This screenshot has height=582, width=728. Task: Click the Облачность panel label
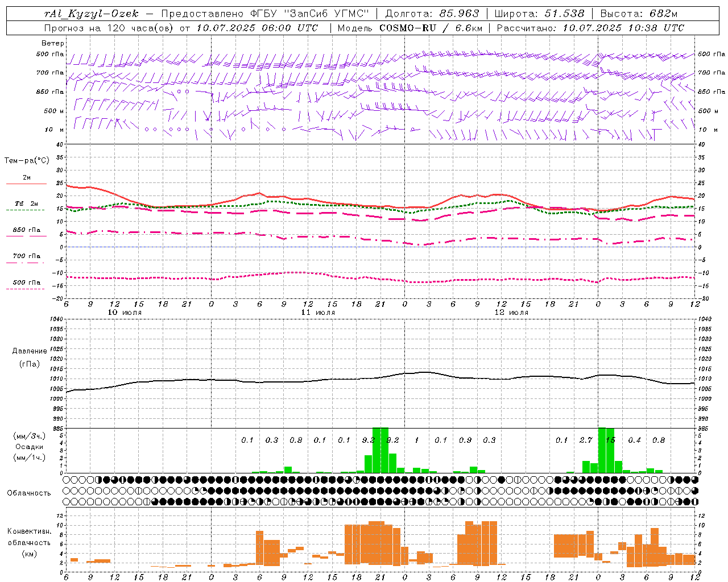(x=29, y=493)
